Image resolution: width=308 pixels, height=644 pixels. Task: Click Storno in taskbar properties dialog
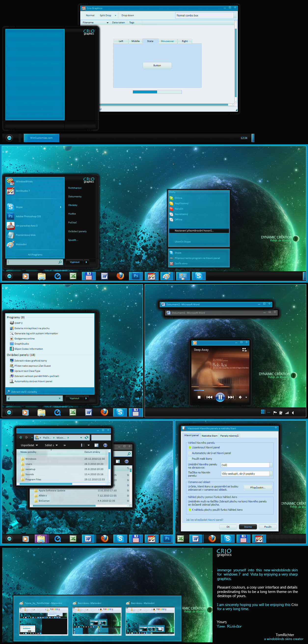[x=248, y=526]
